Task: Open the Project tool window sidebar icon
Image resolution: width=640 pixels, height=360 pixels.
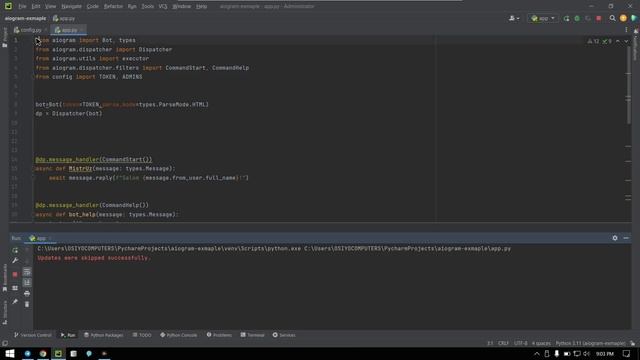Action: pos(5,38)
